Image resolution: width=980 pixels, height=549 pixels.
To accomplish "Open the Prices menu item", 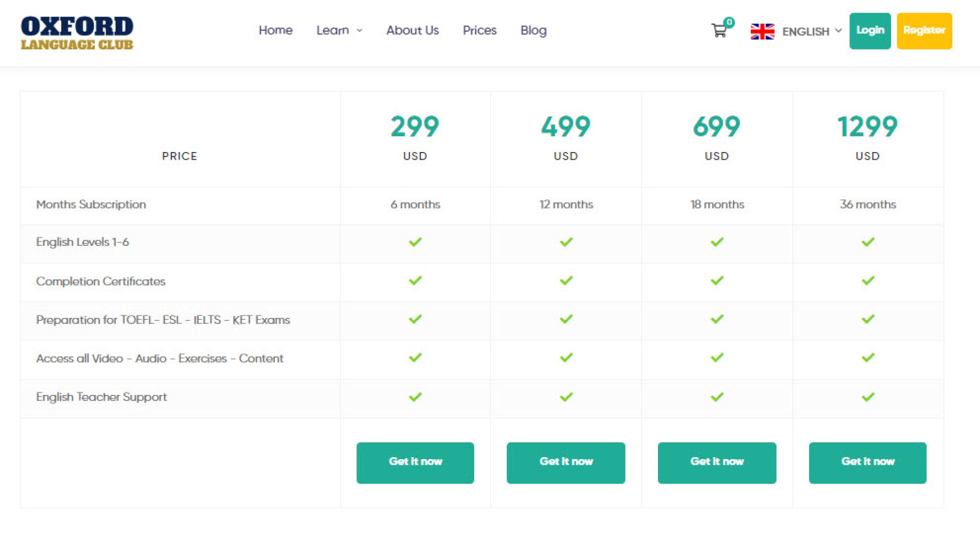I will point(479,31).
